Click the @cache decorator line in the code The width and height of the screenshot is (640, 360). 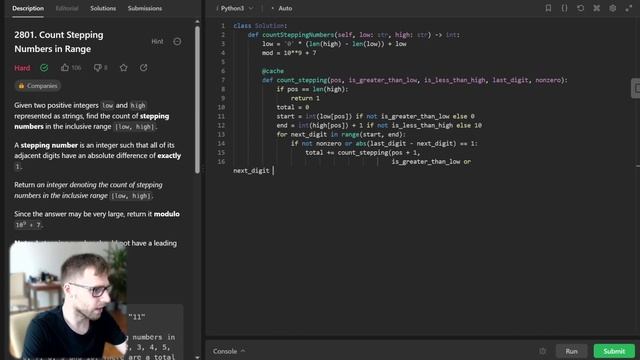click(273, 71)
